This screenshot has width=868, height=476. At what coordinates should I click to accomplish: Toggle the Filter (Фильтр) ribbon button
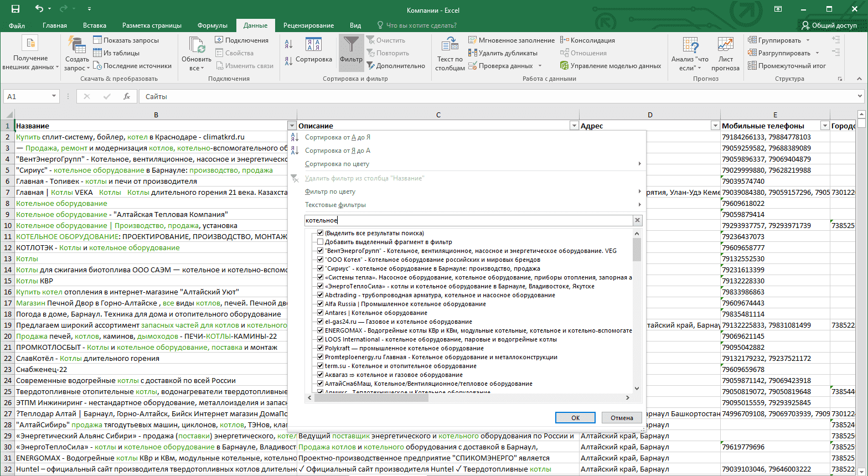coord(351,53)
